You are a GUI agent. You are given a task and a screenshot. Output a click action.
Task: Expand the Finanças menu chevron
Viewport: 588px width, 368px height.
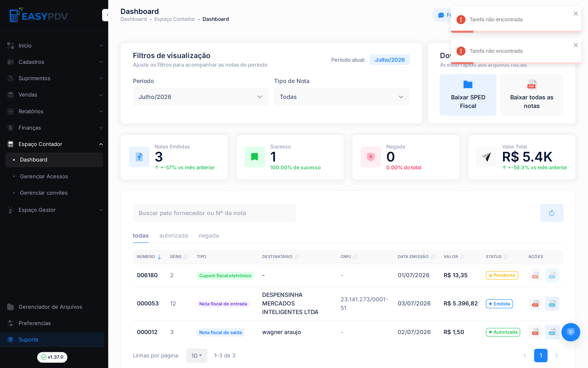(x=101, y=128)
